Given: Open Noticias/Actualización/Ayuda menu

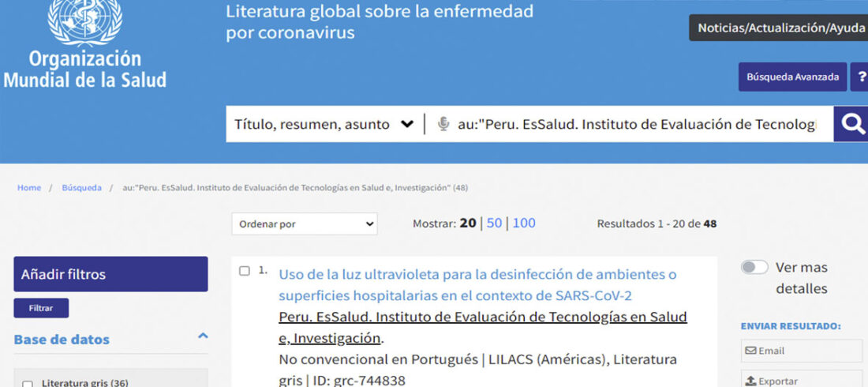Looking at the screenshot, I should click(780, 28).
